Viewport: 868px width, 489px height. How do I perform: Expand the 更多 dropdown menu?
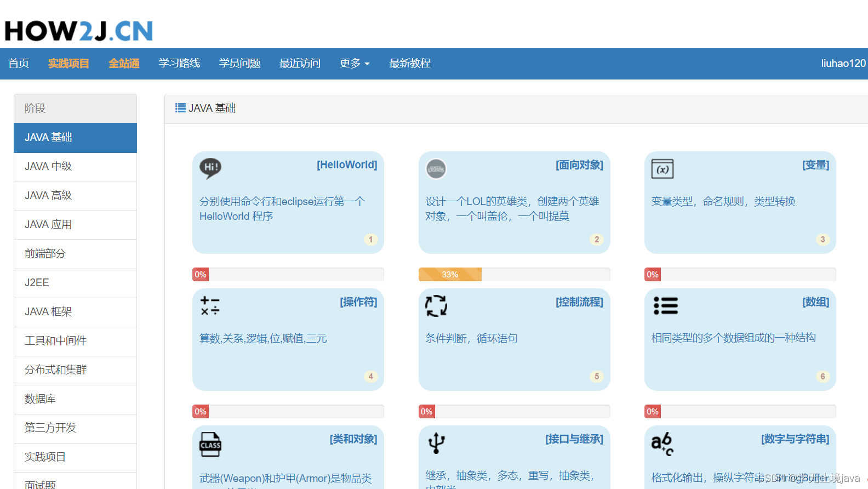point(355,64)
